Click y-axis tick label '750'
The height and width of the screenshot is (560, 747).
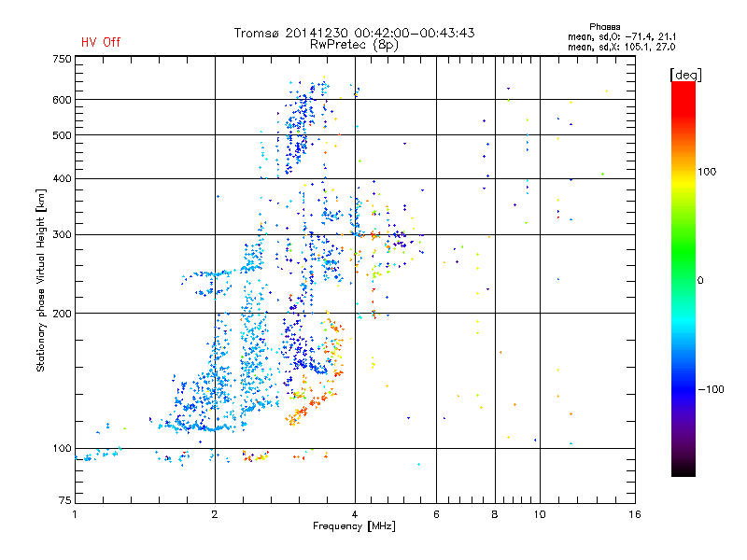[x=62, y=59]
